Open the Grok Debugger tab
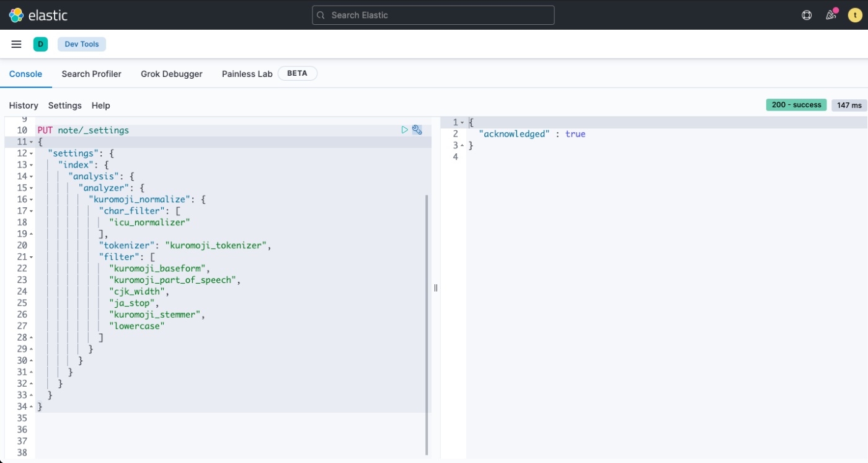The width and height of the screenshot is (868, 463). point(172,74)
